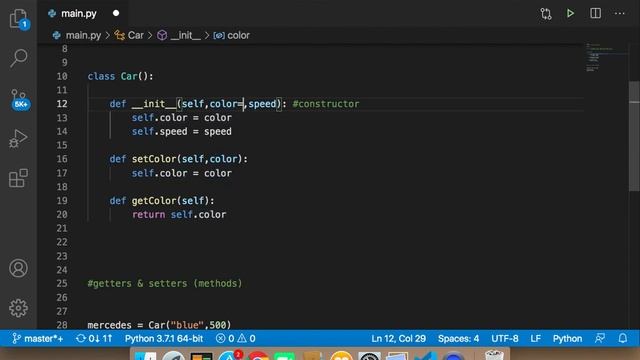
Task: Close the unsaved main.py tab via dot
Action: click(116, 13)
